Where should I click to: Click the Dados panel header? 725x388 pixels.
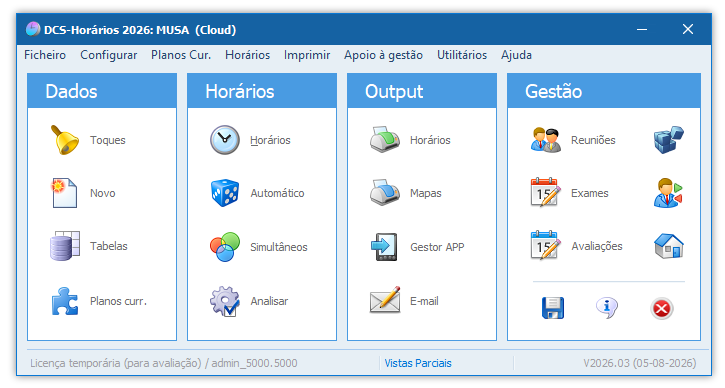[x=102, y=91]
